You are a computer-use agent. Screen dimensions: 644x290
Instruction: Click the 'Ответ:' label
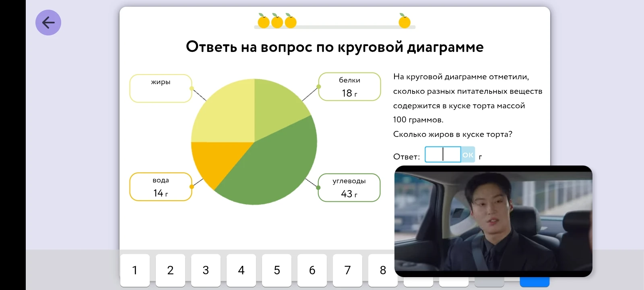[x=407, y=157]
